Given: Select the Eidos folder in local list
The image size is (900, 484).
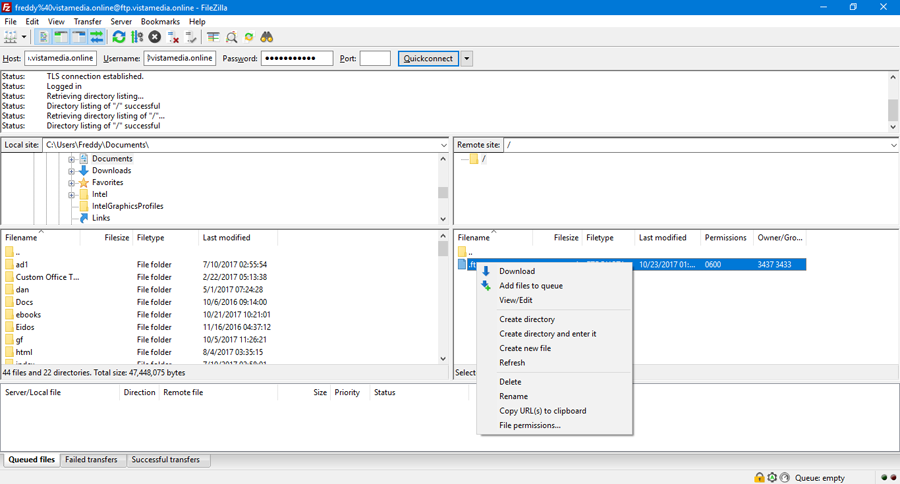Looking at the screenshot, I should [x=25, y=327].
